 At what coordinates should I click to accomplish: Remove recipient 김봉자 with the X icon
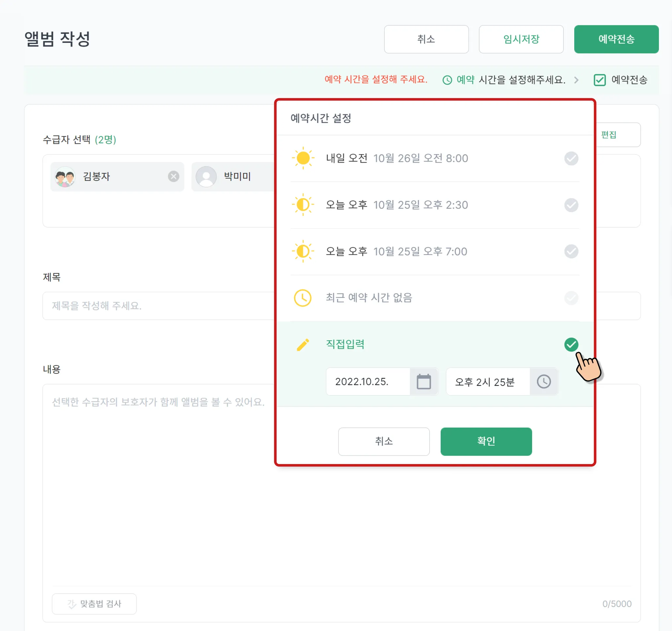[173, 176]
